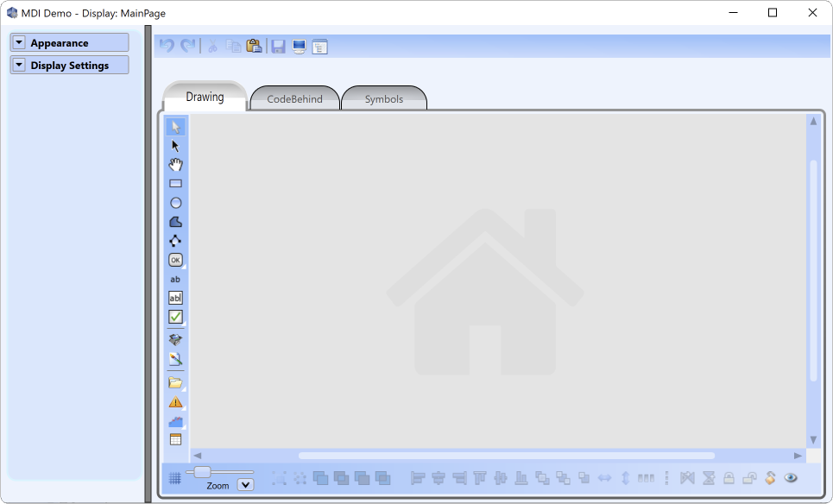Screen dimensions: 833x504
Task: Save the display with floppy disk icon
Action: point(278,47)
